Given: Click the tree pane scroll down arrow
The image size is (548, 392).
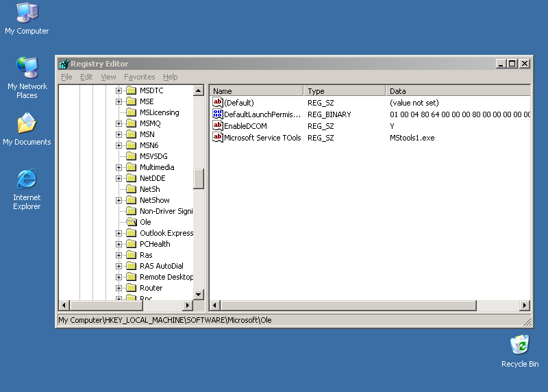Looking at the screenshot, I should point(199,295).
